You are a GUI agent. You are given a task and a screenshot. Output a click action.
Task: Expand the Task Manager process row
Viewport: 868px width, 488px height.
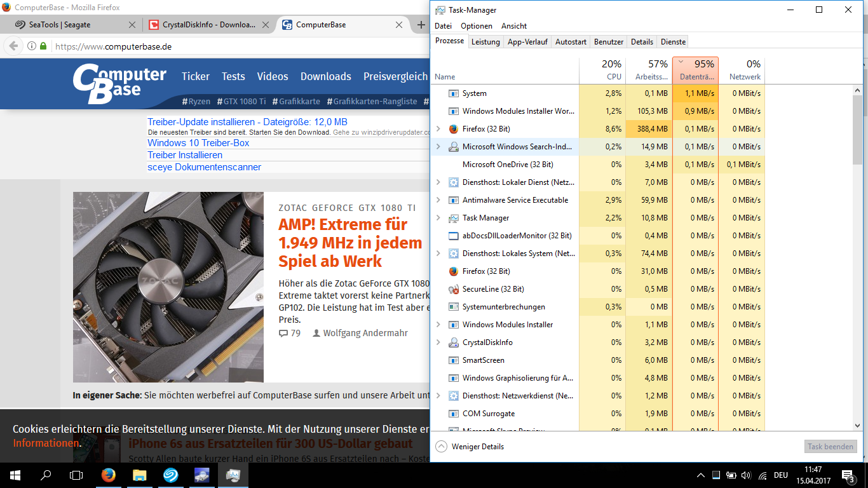point(438,218)
